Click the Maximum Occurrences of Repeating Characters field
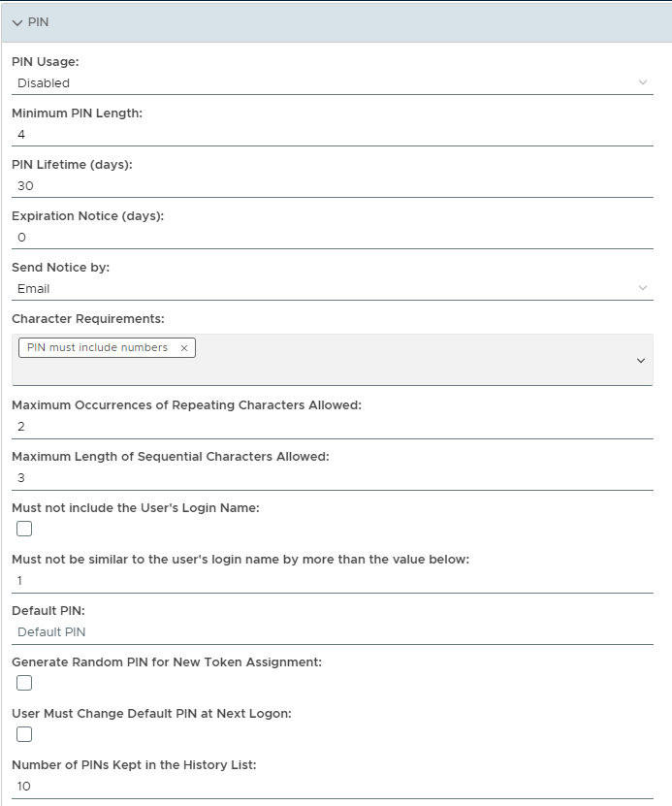Viewport: 672px width, 806px height. (332, 426)
